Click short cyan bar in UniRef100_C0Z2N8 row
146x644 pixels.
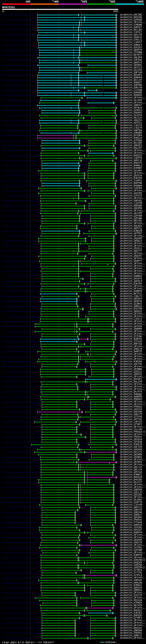click(93, 90)
